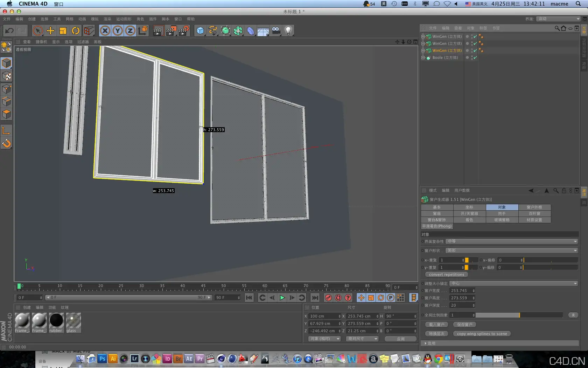This screenshot has width=588, height=368.
Task: Open Photoshop from the Dock
Action: 102,359
